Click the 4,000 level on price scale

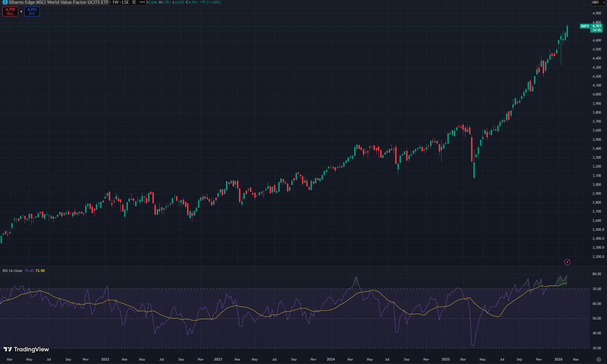pos(596,94)
